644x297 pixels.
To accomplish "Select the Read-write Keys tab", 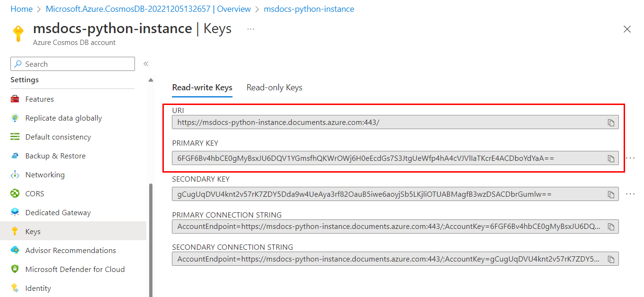I will pyautogui.click(x=202, y=87).
